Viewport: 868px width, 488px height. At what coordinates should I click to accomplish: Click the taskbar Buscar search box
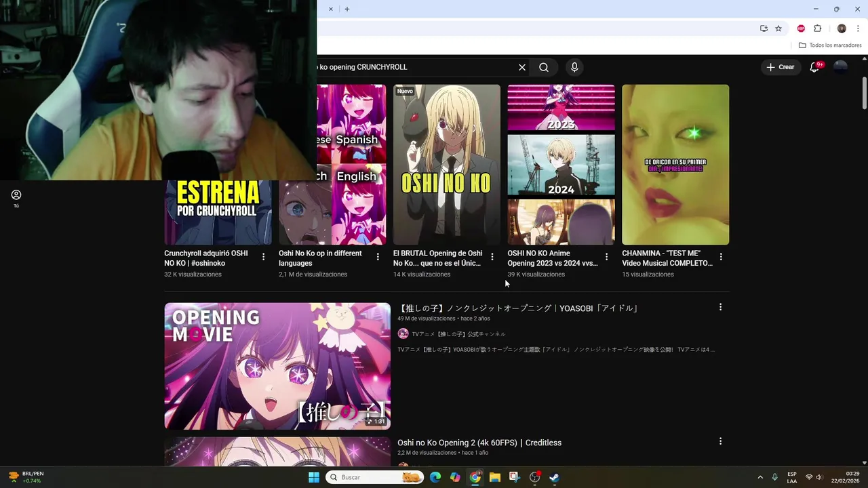(x=374, y=477)
